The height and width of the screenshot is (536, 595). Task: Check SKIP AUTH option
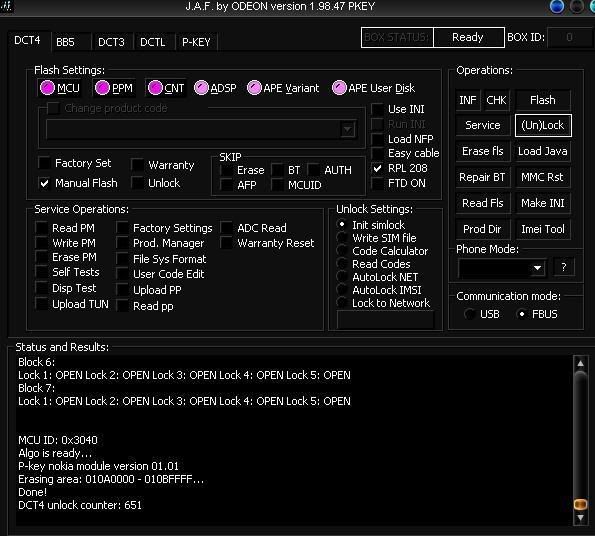pos(313,170)
